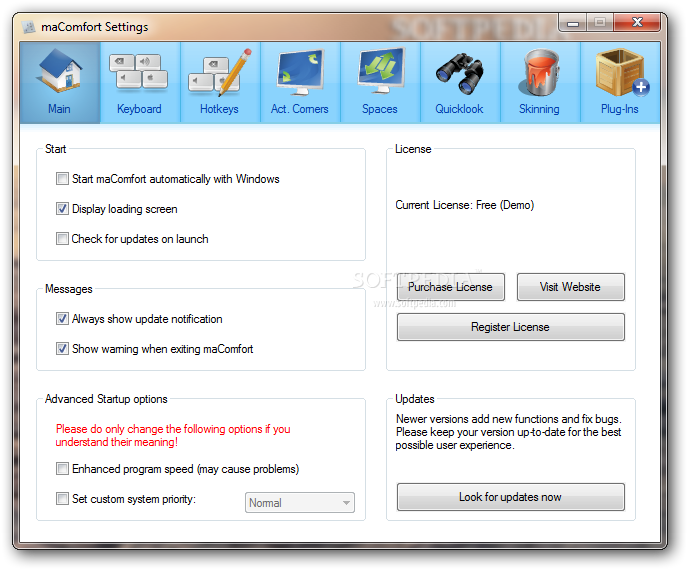Viewport: 688px width, 570px height.
Task: Click the Current License: Free (Demo) text
Action: click(465, 205)
